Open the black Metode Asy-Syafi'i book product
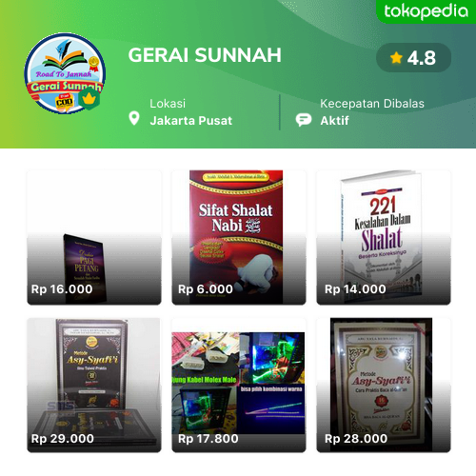Screen dimensions: 476x476 pos(94,386)
